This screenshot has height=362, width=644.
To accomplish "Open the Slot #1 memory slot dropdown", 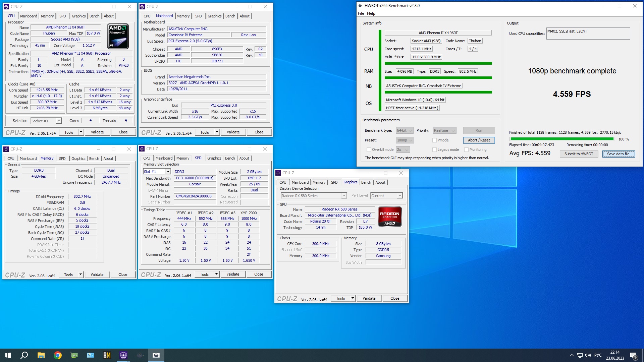I will 157,172.
